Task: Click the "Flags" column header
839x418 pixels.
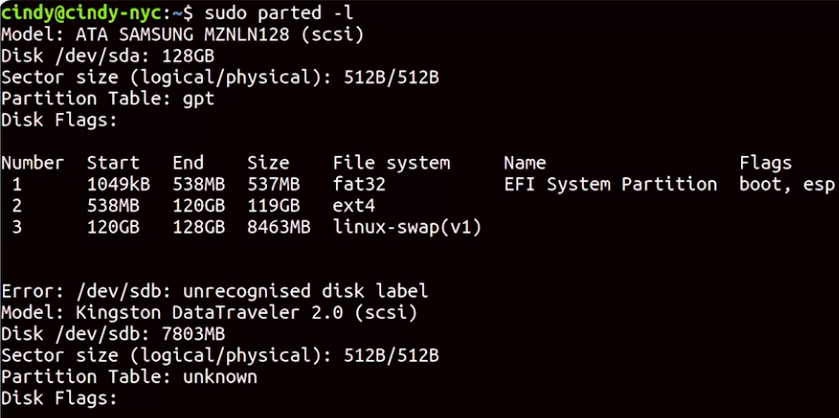Action: (x=766, y=163)
